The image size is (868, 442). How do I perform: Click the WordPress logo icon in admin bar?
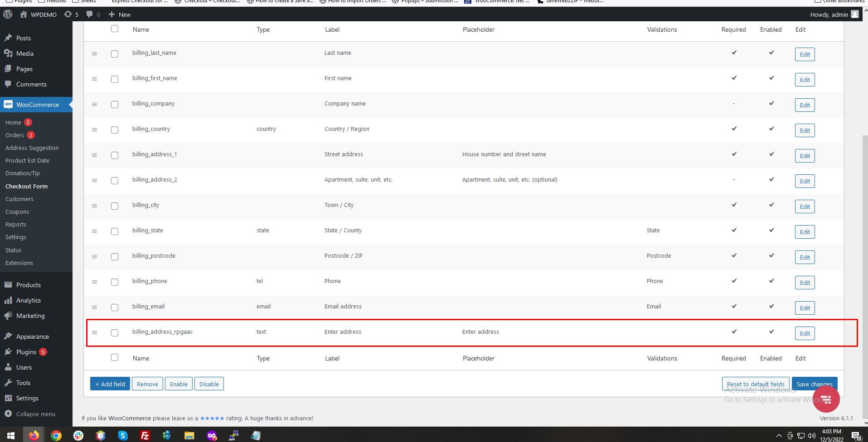point(8,14)
